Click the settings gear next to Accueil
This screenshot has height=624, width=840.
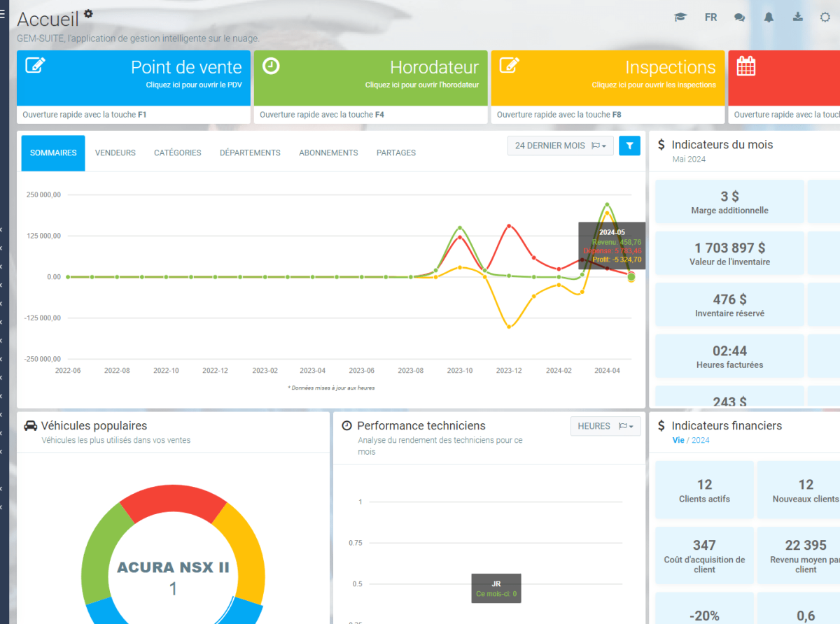pyautogui.click(x=88, y=13)
